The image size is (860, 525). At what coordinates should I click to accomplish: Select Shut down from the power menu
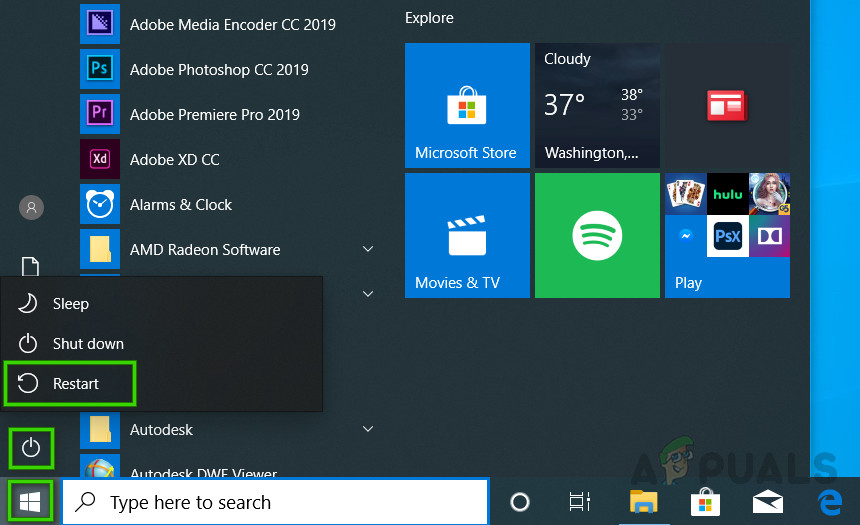(162, 343)
